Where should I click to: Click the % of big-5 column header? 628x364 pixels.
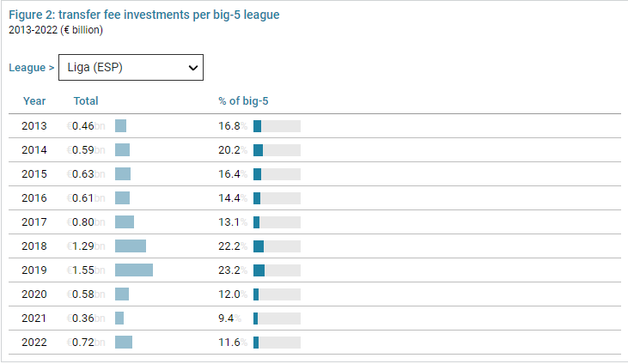click(245, 101)
